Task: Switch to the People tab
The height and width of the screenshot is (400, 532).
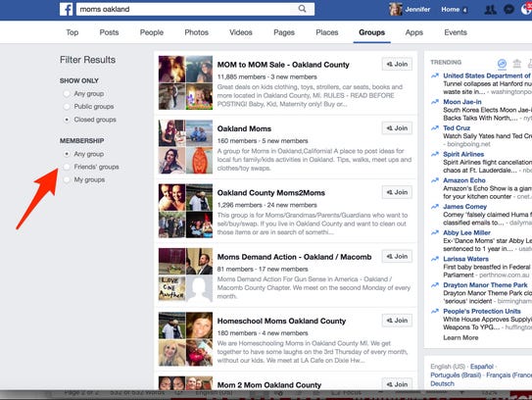Action: pos(152,32)
